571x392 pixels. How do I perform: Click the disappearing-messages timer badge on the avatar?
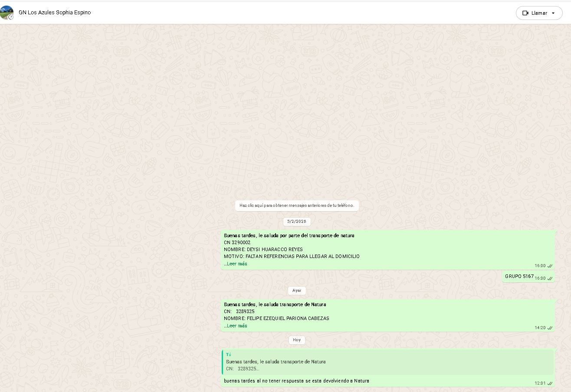(x=11, y=17)
